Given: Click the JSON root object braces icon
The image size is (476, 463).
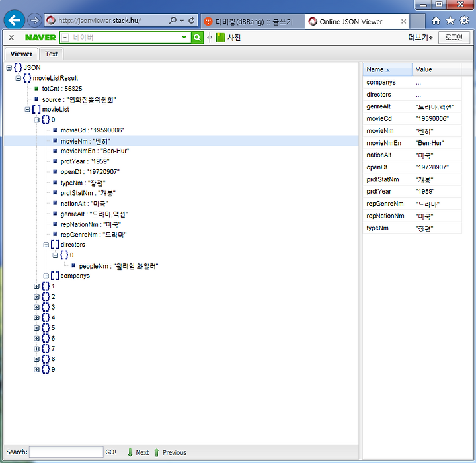Looking at the screenshot, I should pyautogui.click(x=18, y=67).
